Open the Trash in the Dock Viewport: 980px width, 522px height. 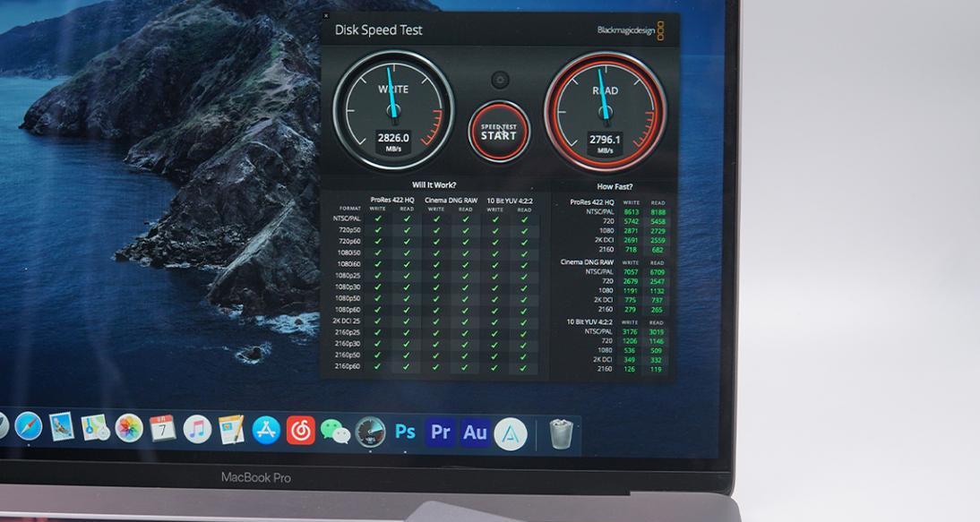pos(561,434)
